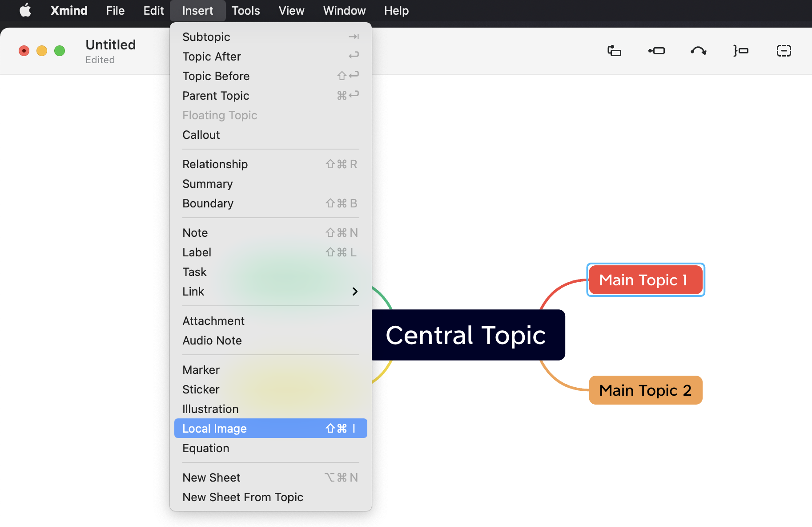Choose Illustration from the Insert menu
Viewport: 812px width, 527px height.
tap(270, 409)
